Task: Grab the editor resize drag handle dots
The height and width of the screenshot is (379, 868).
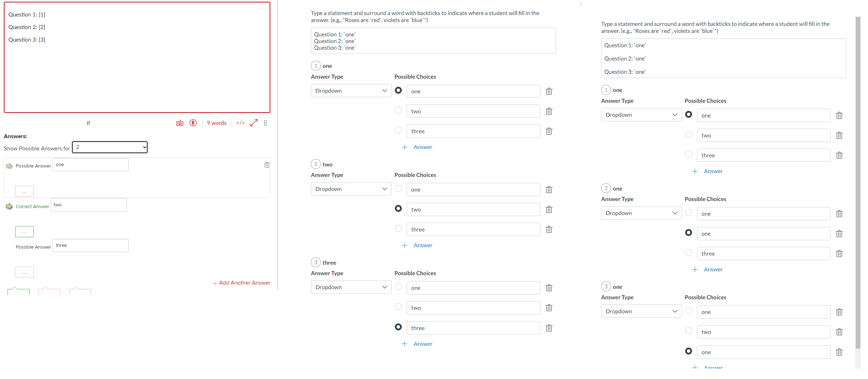Action: [265, 123]
